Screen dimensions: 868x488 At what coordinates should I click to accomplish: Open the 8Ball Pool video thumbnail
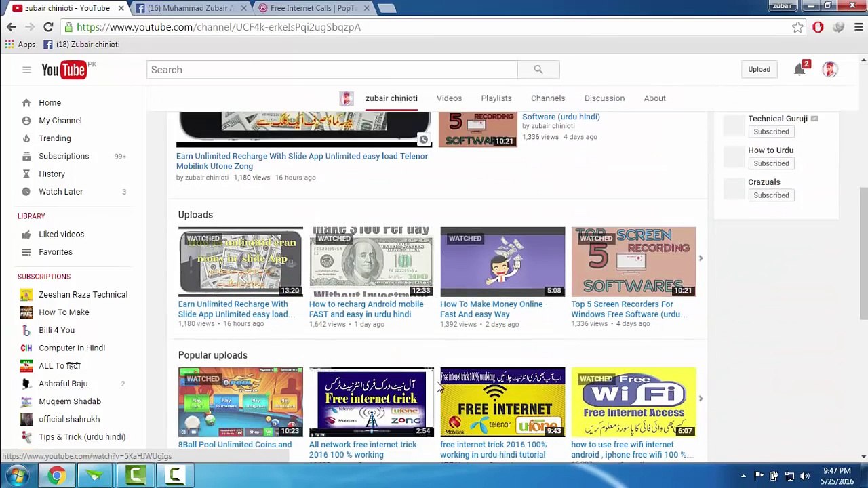tap(240, 402)
